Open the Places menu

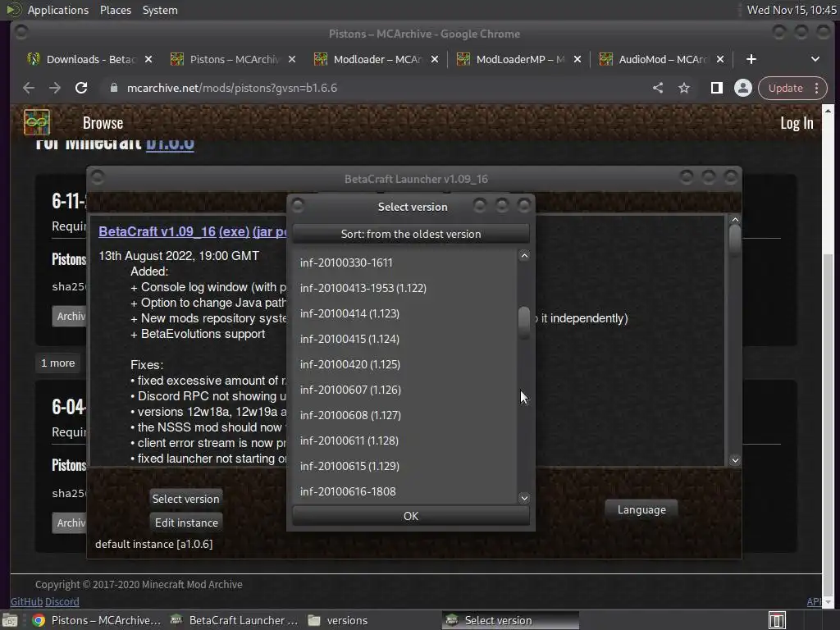click(x=115, y=10)
